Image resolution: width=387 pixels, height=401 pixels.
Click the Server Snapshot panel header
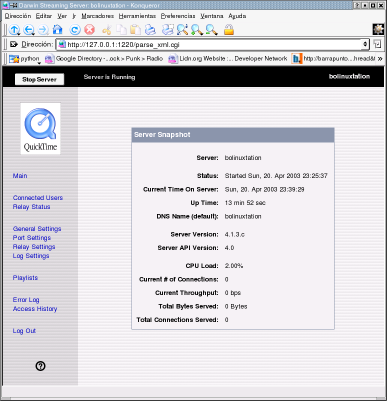233,135
